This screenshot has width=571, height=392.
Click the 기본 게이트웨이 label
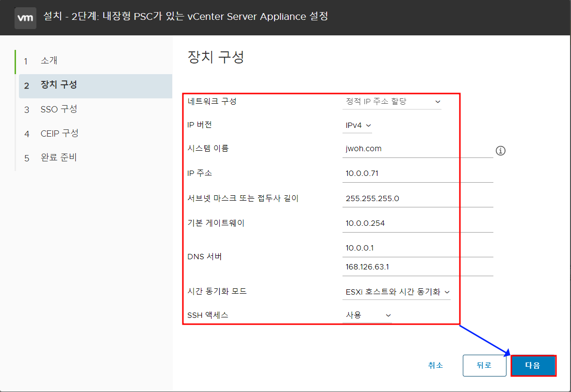point(216,223)
